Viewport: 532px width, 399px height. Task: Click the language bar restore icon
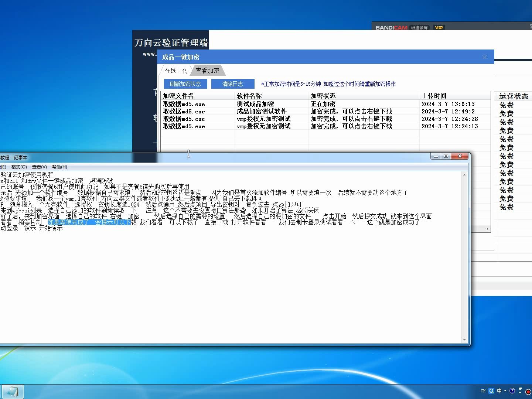[520, 389]
